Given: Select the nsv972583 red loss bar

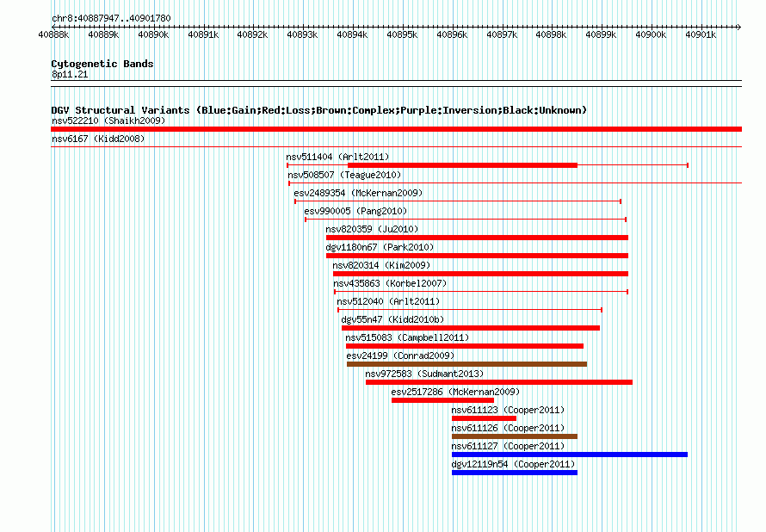Looking at the screenshot, I should click(x=499, y=382).
